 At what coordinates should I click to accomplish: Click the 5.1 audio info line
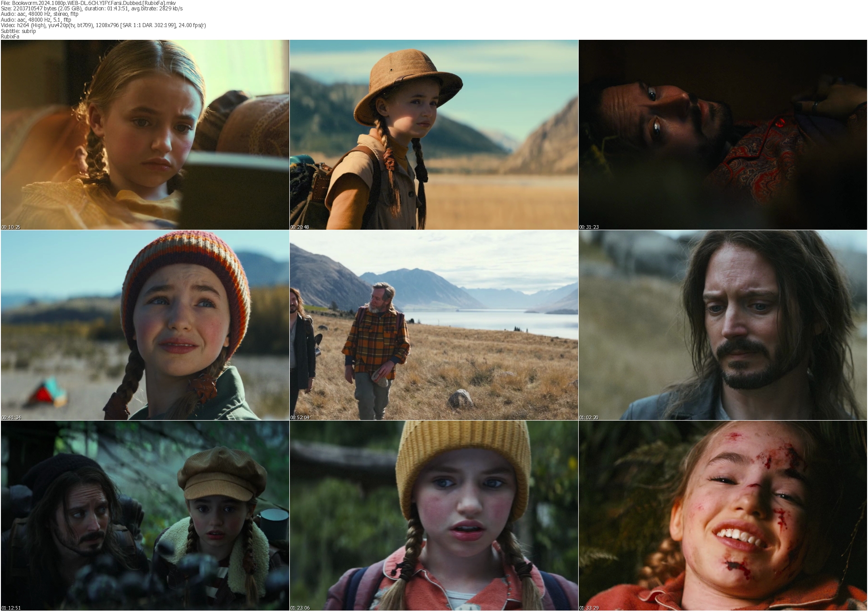tap(36, 20)
